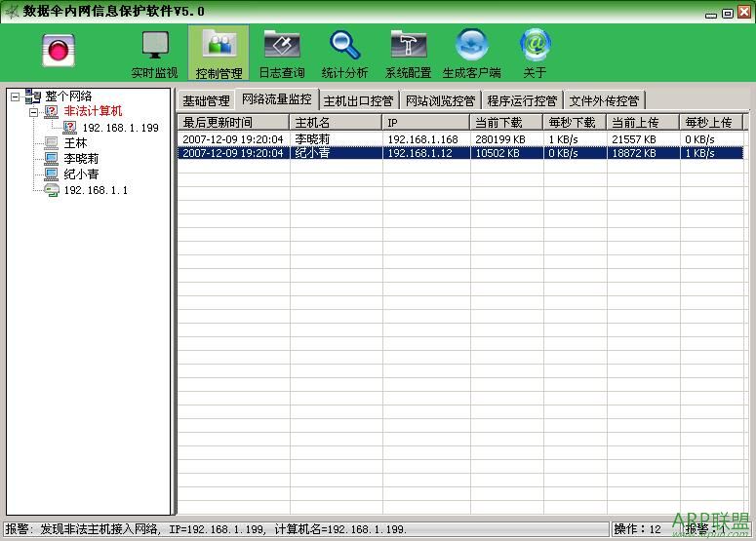Click upload value 18872 KB
The width and height of the screenshot is (756, 541).
[x=634, y=153]
